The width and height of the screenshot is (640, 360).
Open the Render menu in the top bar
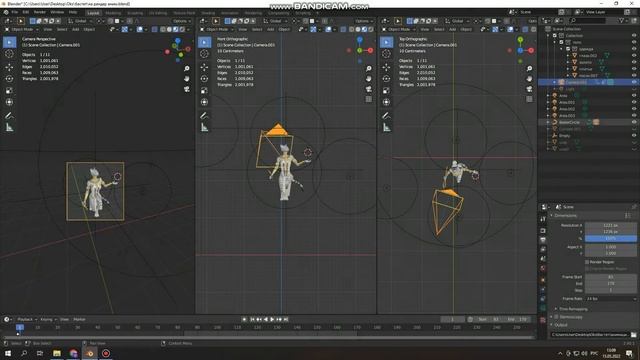click(40, 12)
